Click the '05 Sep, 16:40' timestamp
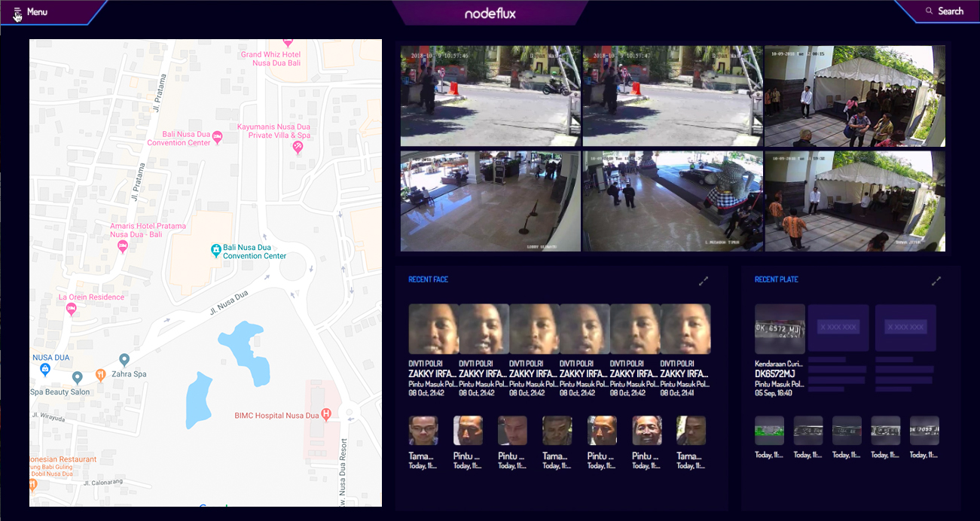Screen dimensions: 980x521 tap(774, 393)
